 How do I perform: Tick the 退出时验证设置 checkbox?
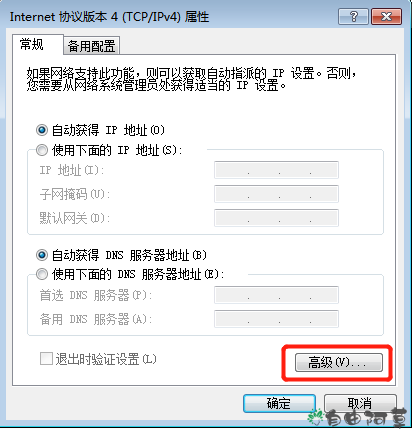tap(46, 359)
